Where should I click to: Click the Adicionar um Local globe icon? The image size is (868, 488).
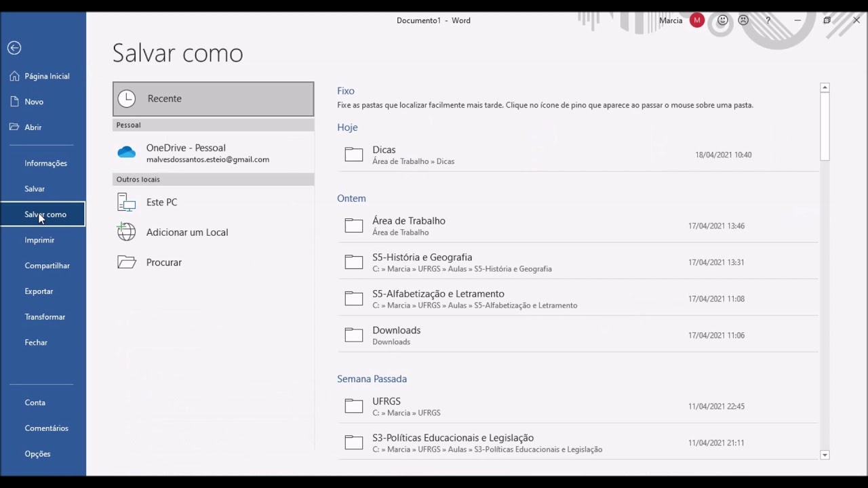pos(127,232)
